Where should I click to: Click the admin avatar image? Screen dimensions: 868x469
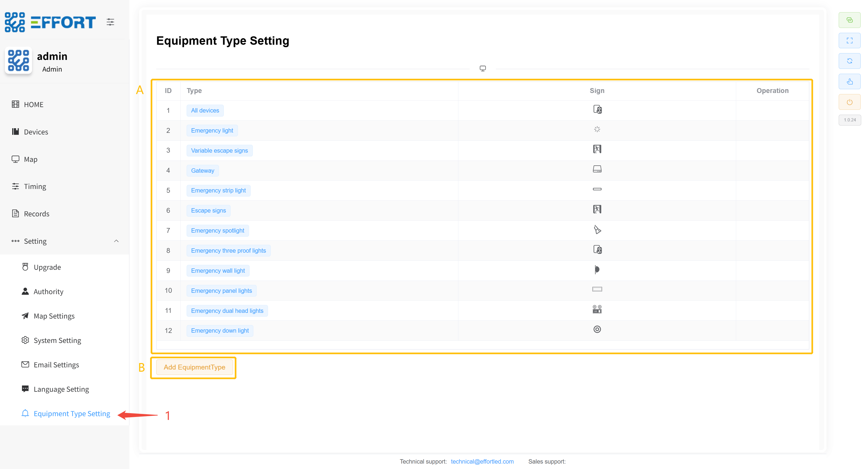[x=18, y=61]
